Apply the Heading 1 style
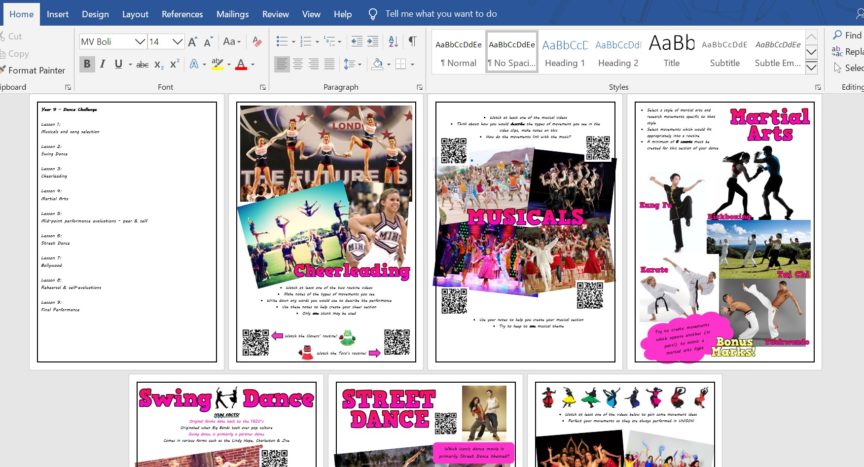Viewport: 864px width, 467px height. [x=565, y=51]
